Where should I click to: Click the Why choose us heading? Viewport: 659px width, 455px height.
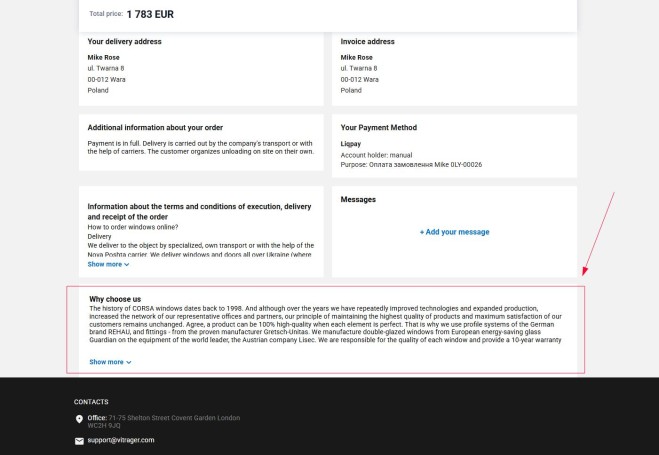[x=115, y=299]
